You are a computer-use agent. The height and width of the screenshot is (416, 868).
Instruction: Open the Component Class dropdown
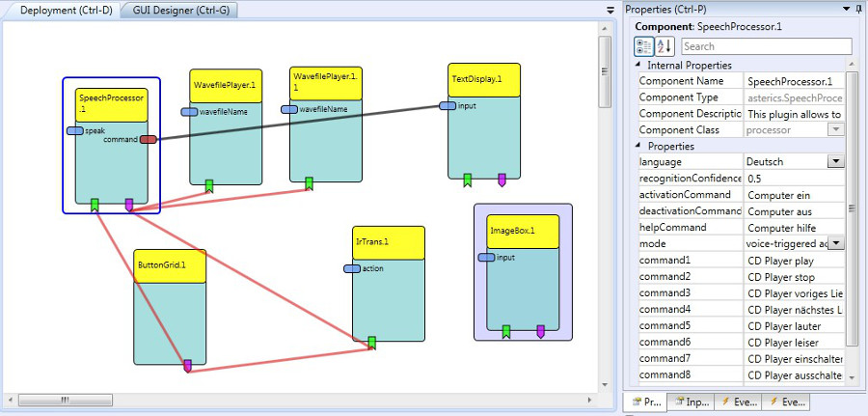[x=835, y=129]
